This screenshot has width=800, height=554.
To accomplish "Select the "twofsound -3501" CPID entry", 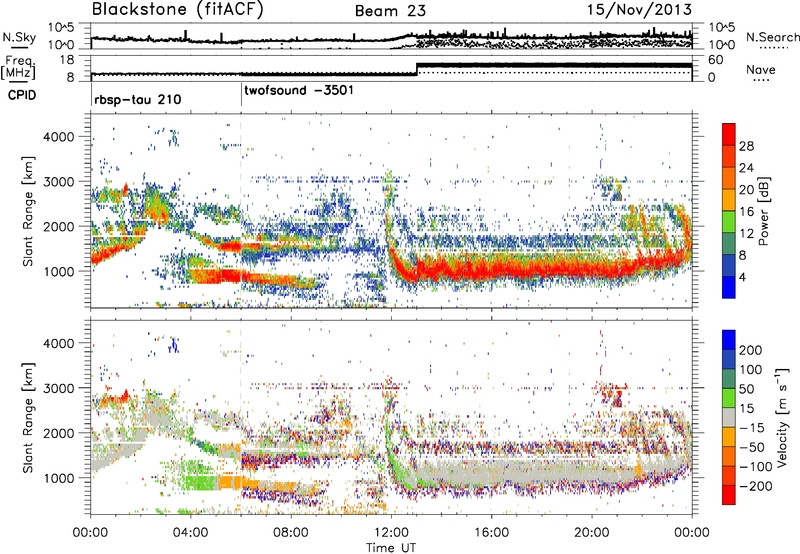I will 299,91.
